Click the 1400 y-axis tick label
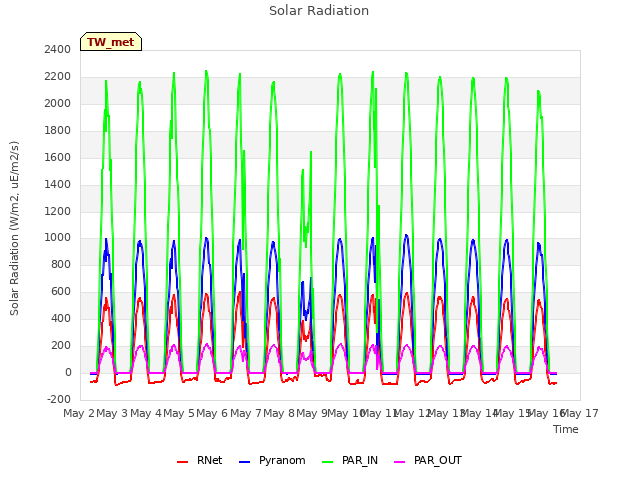 58,184
